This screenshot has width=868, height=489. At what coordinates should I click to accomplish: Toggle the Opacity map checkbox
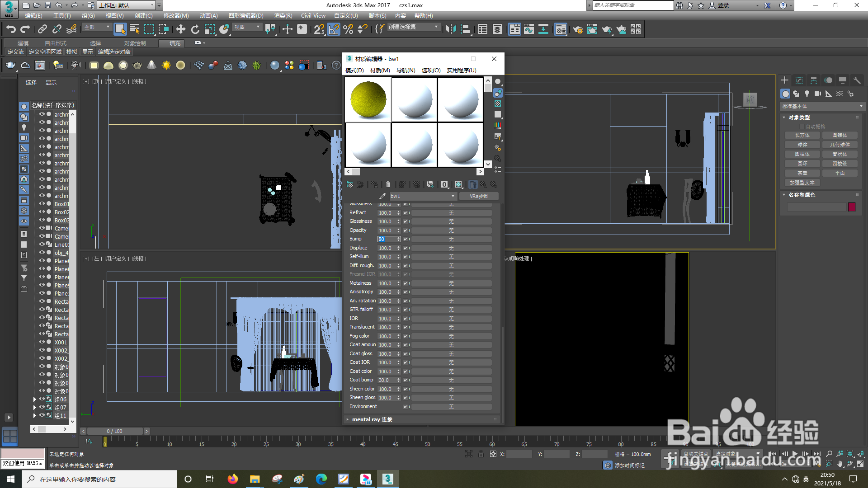406,230
